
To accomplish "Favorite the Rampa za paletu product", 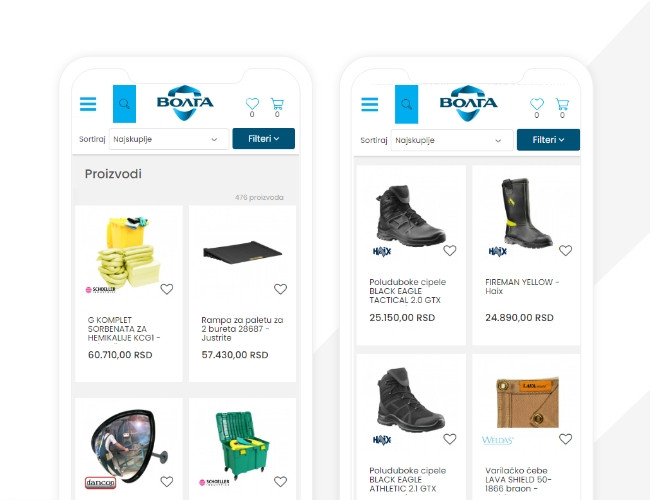I will tap(280, 289).
